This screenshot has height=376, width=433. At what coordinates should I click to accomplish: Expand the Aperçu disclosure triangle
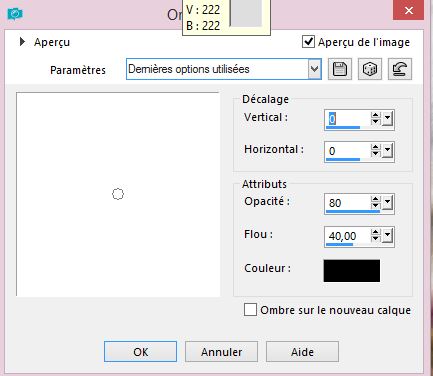click(22, 42)
